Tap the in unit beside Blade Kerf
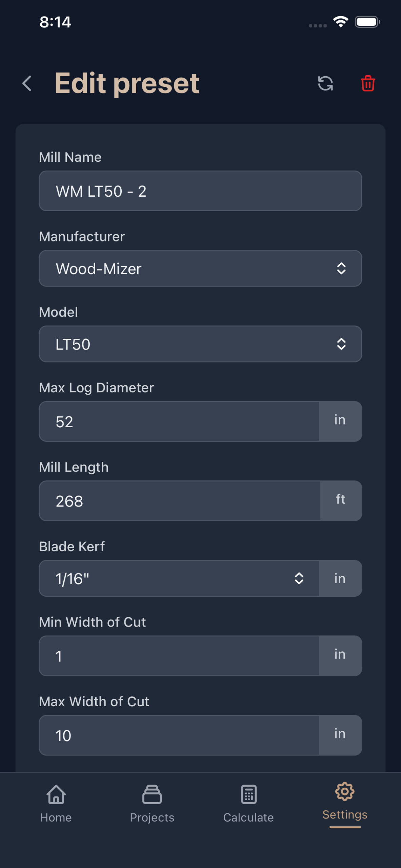Viewport: 401px width, 868px height. (x=340, y=578)
